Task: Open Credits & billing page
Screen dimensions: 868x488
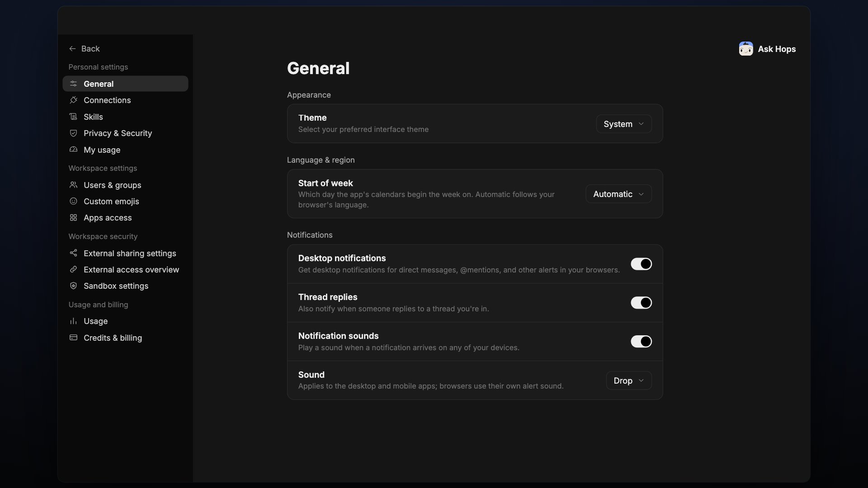Action: 125,338
